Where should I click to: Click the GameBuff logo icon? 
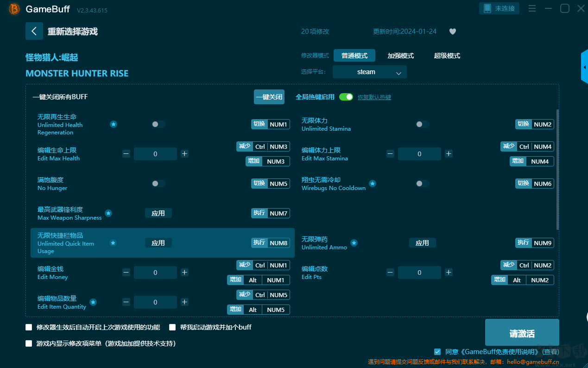click(x=14, y=9)
